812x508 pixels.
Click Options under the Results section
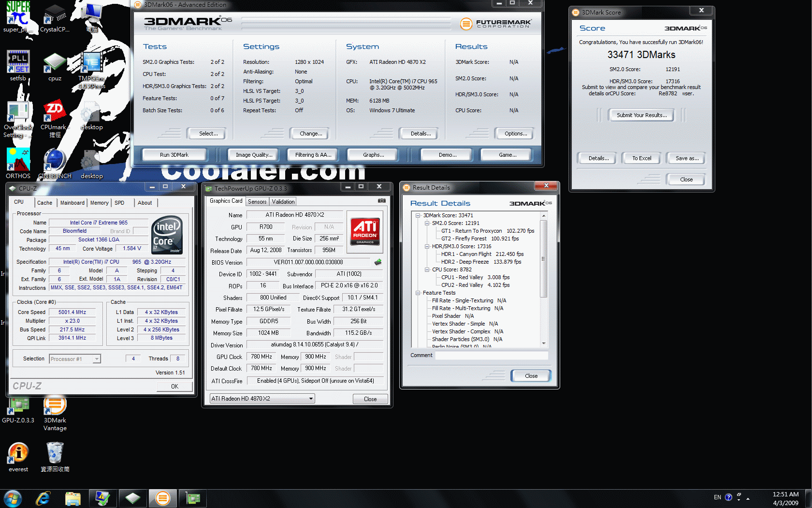(516, 134)
